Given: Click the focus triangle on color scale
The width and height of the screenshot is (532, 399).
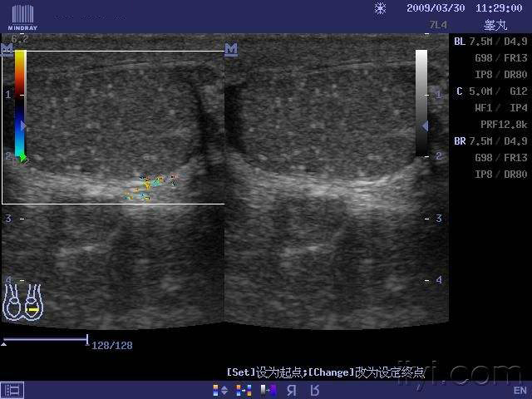Looking at the screenshot, I should (x=24, y=126).
